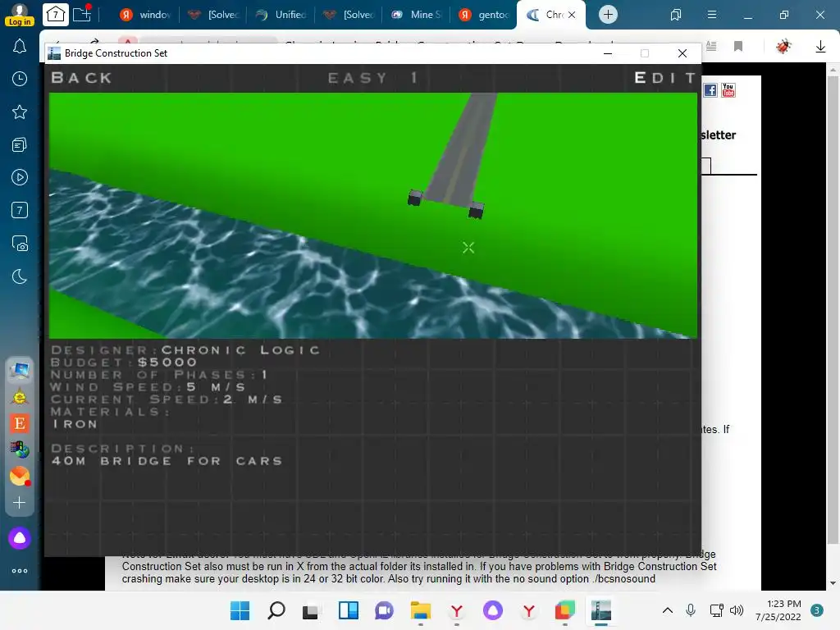
Task: Switch to the "gentoo" browser tab
Action: point(484,15)
